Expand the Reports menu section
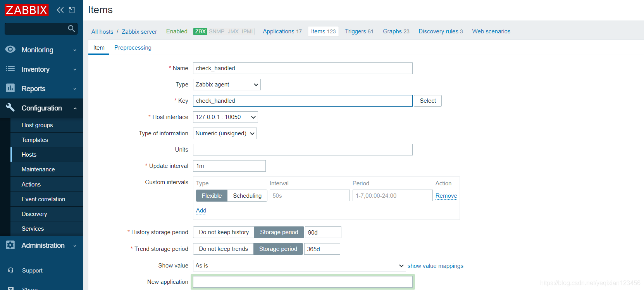 (75, 89)
